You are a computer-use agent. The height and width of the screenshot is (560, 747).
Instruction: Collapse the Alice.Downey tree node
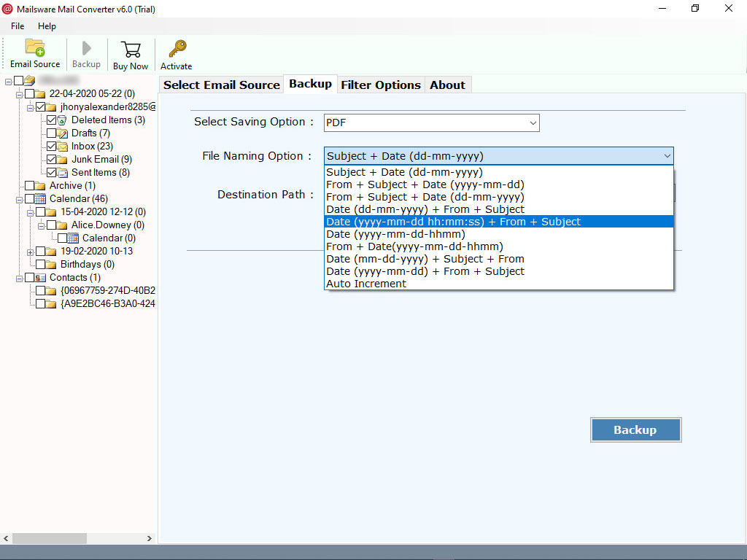(x=41, y=226)
